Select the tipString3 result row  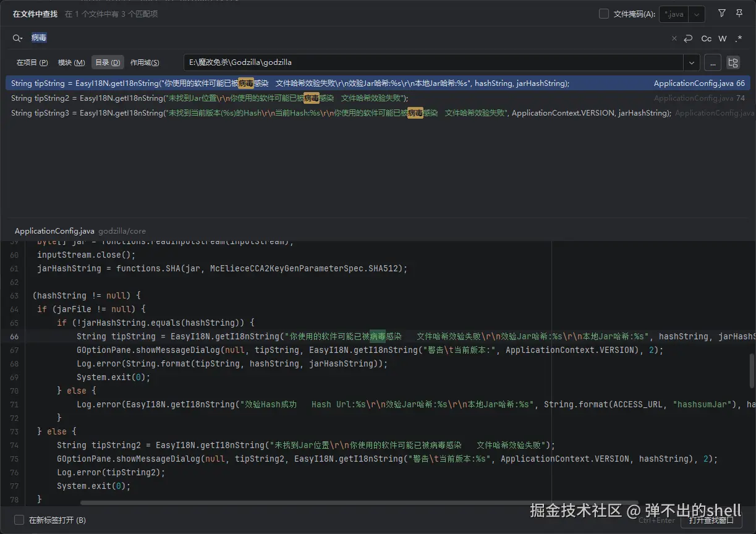pos(378,112)
